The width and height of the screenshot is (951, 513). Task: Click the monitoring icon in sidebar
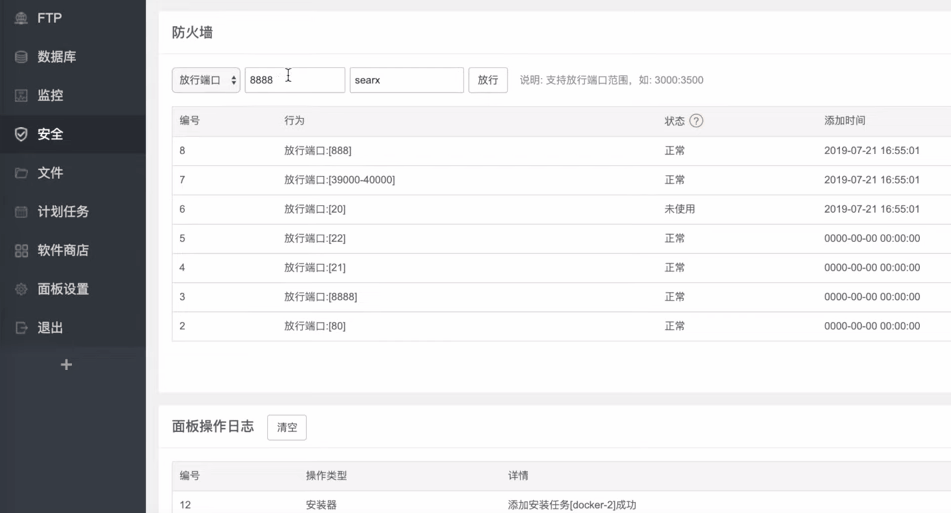coord(21,96)
